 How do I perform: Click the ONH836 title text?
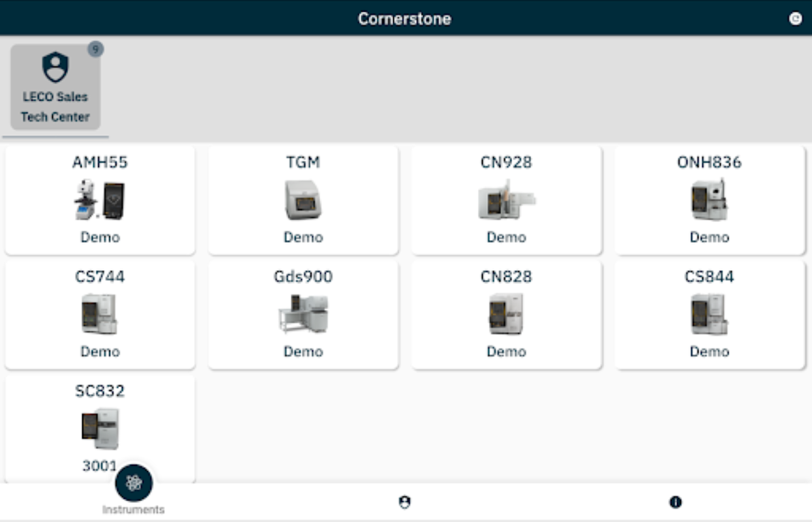click(x=709, y=162)
